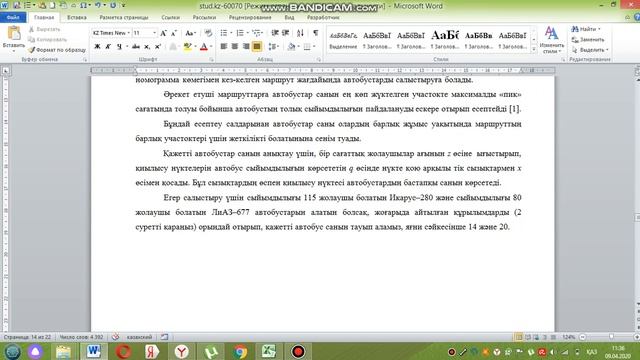Click the spelling check status icon
The height and width of the screenshot is (360, 640).
tap(116, 337)
